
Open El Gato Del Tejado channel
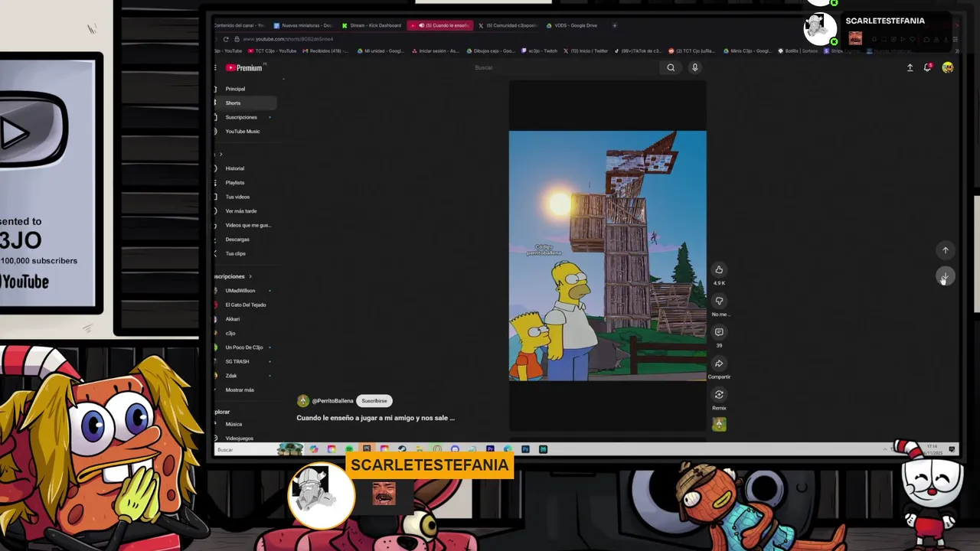[244, 305]
